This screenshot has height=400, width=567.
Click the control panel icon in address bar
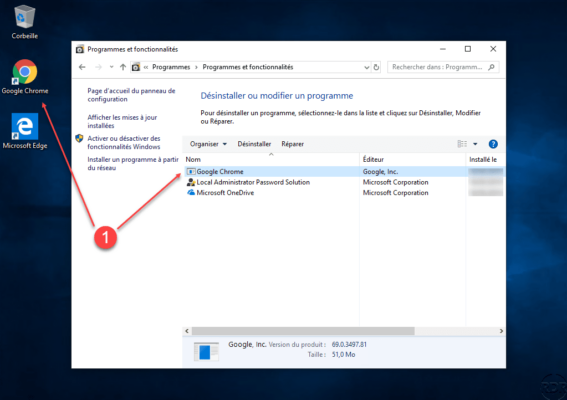pyautogui.click(x=136, y=67)
